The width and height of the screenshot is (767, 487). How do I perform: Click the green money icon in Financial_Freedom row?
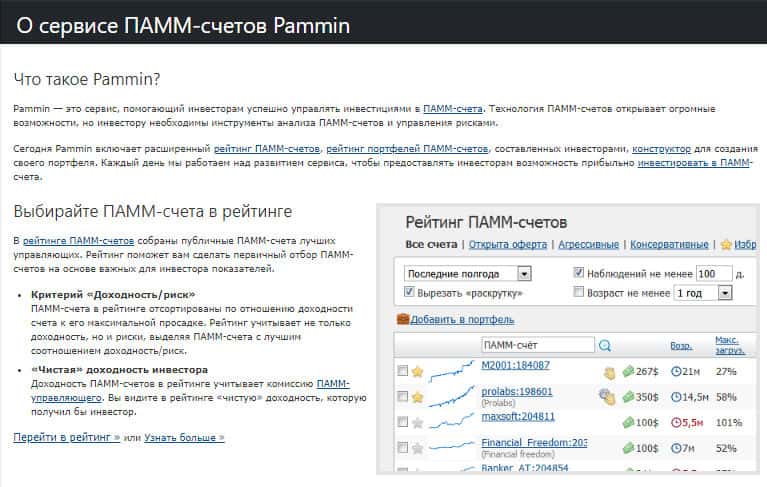pos(628,448)
